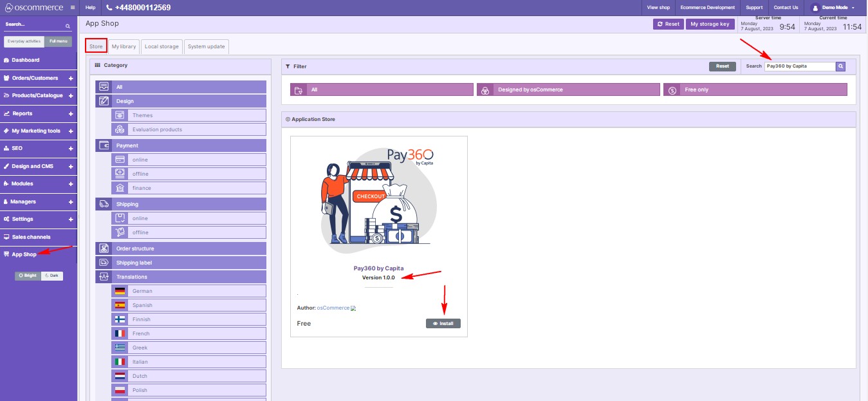Switch to the Store tab

click(x=96, y=46)
